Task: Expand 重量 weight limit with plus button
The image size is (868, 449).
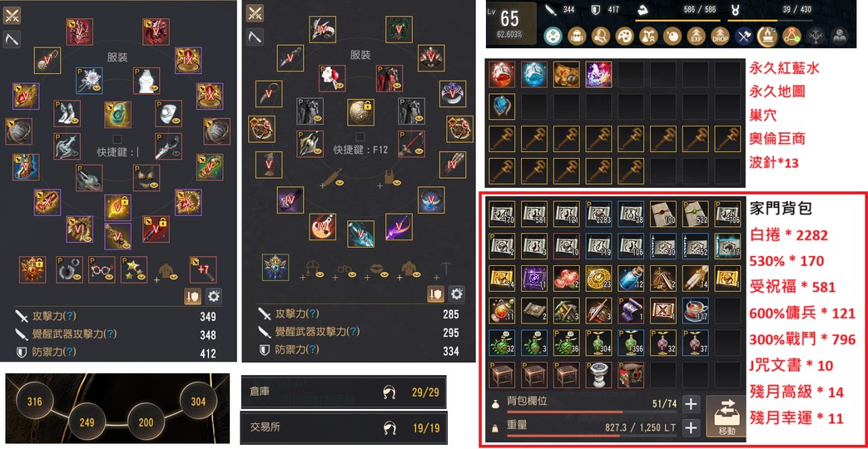Action: pyautogui.click(x=690, y=427)
